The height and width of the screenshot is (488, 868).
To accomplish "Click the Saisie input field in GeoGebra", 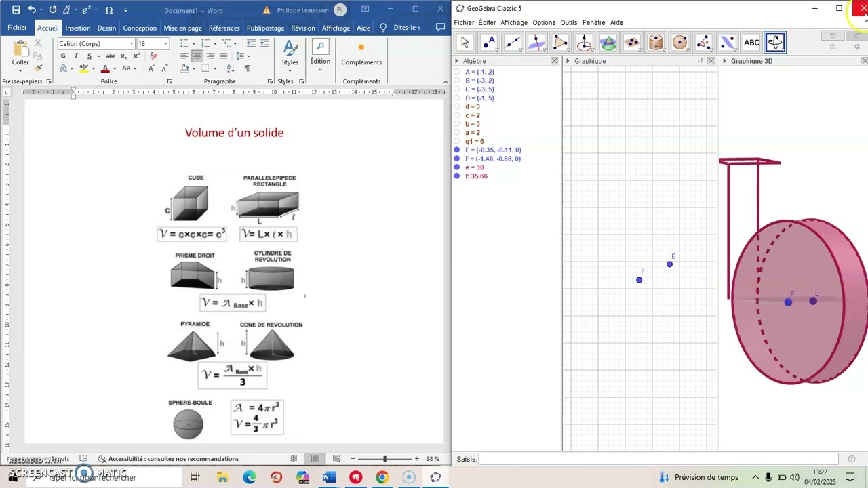I will (x=658, y=459).
